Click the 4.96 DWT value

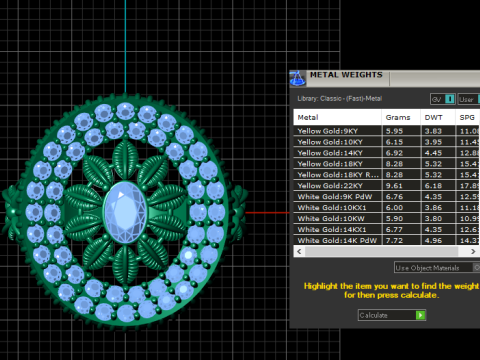[433, 240]
